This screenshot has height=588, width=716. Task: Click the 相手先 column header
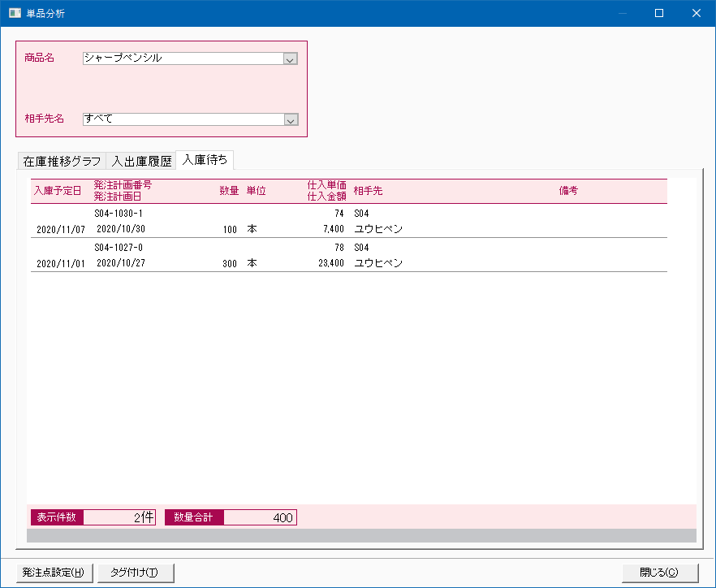coord(368,191)
